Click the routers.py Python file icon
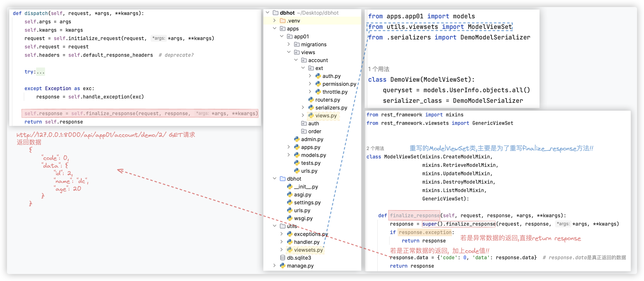Screen dimensions: 644x281 [311, 100]
